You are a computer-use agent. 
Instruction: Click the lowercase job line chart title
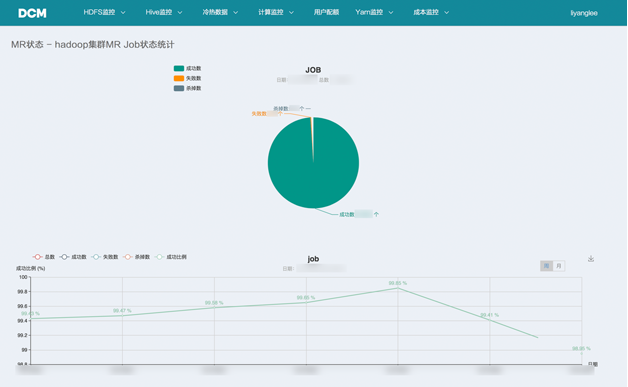[313, 259]
